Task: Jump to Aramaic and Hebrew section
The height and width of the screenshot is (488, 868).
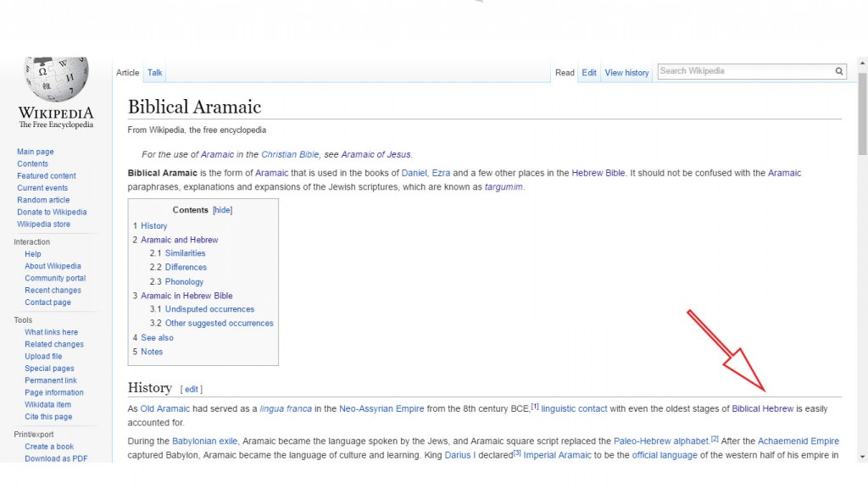Action: tap(180, 240)
